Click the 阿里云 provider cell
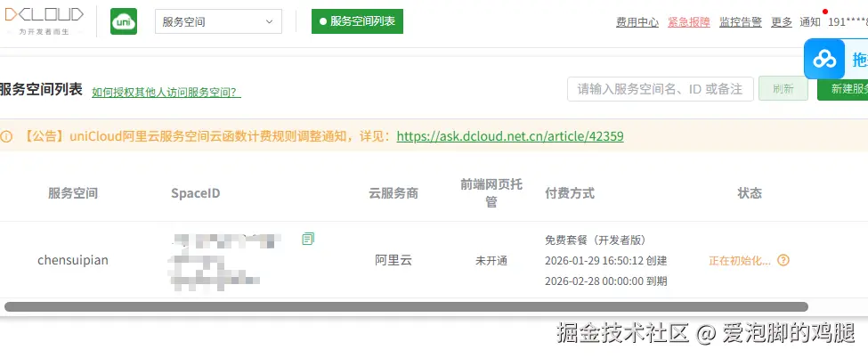868x358 pixels. click(x=393, y=260)
